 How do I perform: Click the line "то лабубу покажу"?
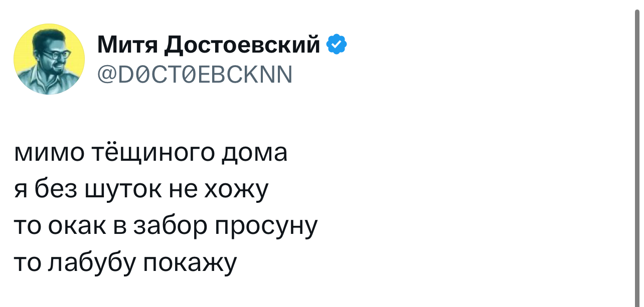125,264
